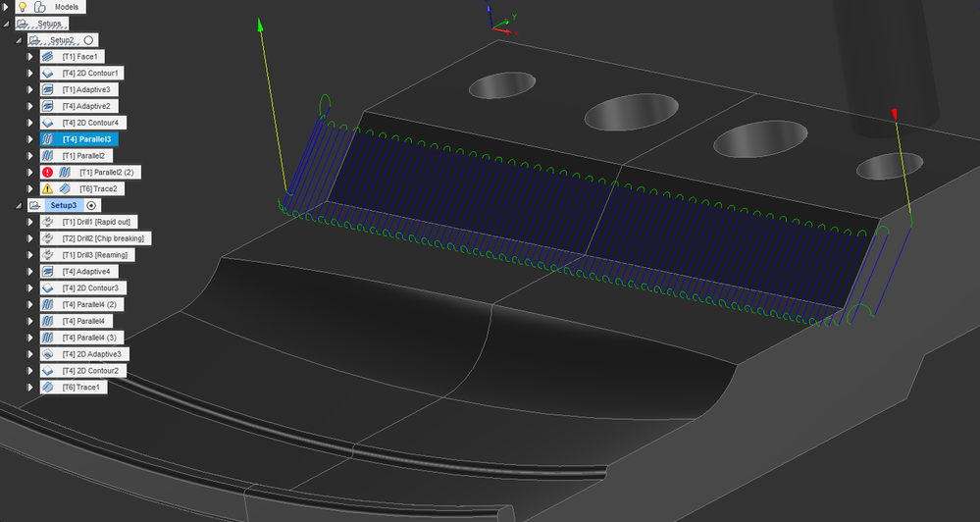The height and width of the screenshot is (522, 980).
Task: Click the 2D Adaptive3 operation icon
Action: click(47, 354)
